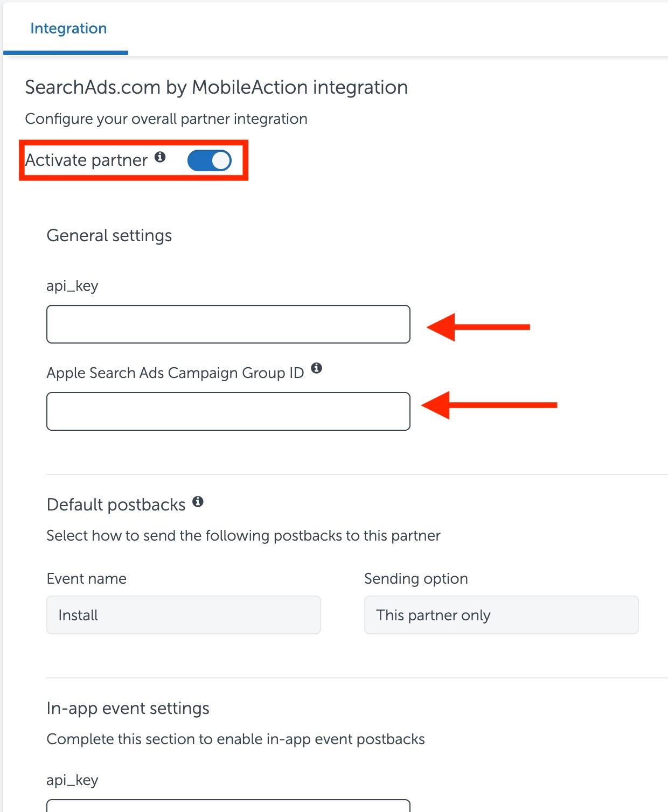Click the SearchAds.com by MobileAction integration heading
Viewport: 668px width, 812px height.
coord(215,87)
